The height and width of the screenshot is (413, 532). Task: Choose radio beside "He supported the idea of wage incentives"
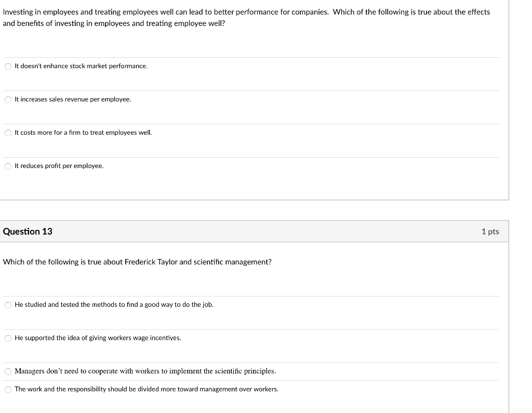pyautogui.click(x=8, y=338)
